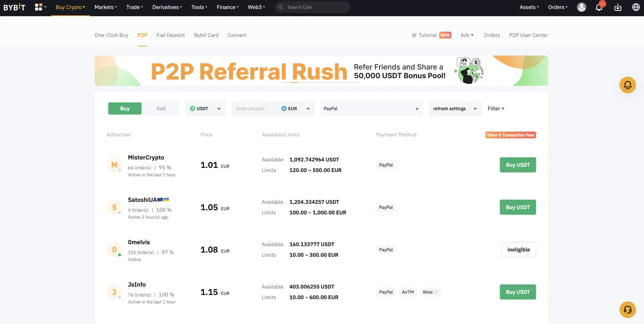
Task: Open the notifications bell in header
Action: point(599,7)
